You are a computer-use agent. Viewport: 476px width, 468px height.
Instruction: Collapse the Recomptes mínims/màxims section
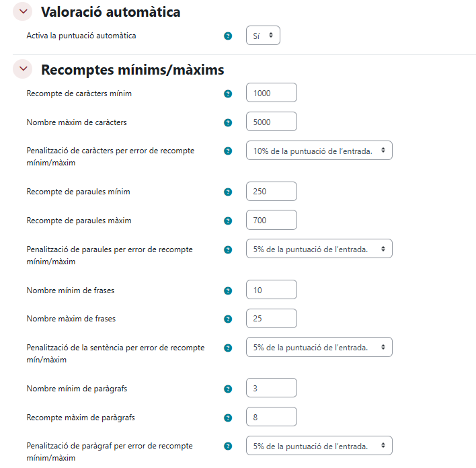coord(23,69)
